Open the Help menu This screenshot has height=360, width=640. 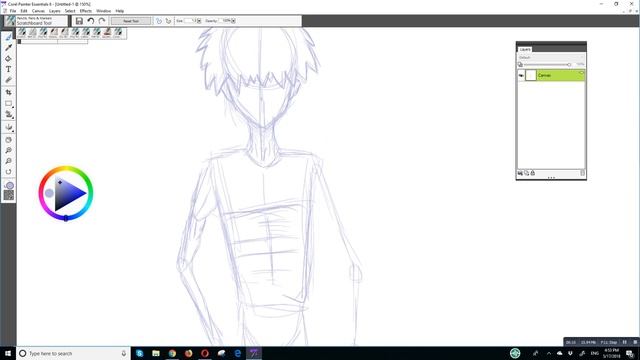(x=120, y=11)
